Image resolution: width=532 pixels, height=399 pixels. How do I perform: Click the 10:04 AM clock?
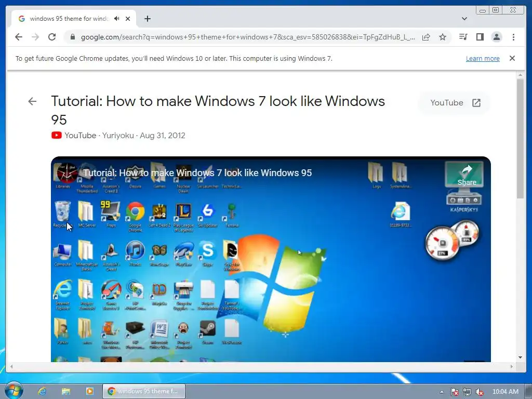coord(505,392)
